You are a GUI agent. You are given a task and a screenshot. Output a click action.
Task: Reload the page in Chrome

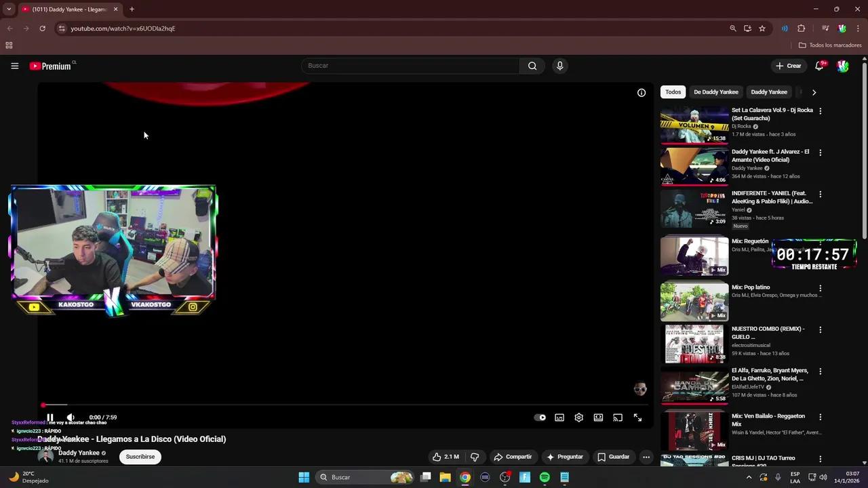[42, 28]
